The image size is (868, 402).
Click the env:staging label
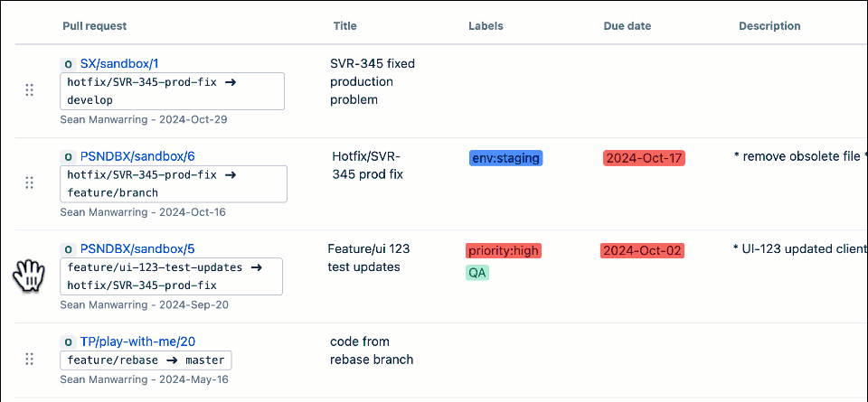(x=505, y=158)
